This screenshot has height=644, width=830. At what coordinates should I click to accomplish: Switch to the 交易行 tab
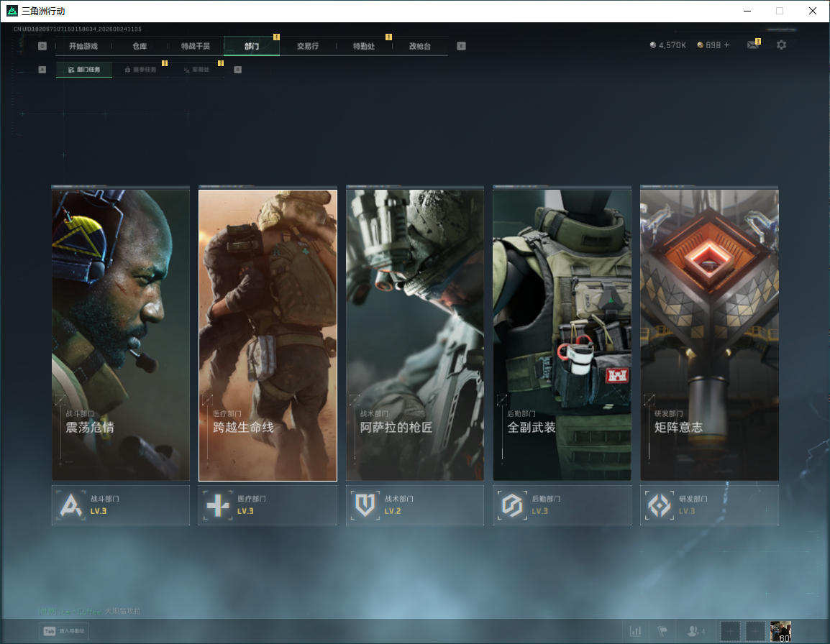coord(308,46)
